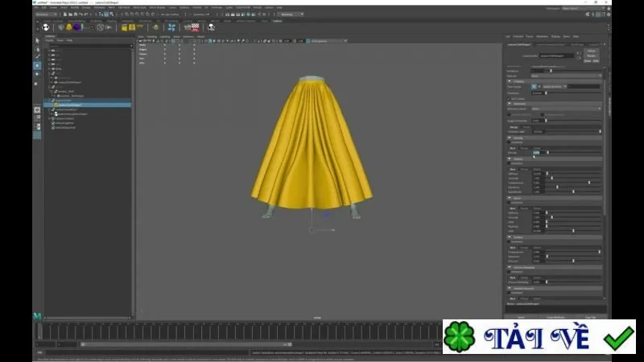644x362 pixels.
Task: Click the Copy Tab button
Action: tap(590, 317)
